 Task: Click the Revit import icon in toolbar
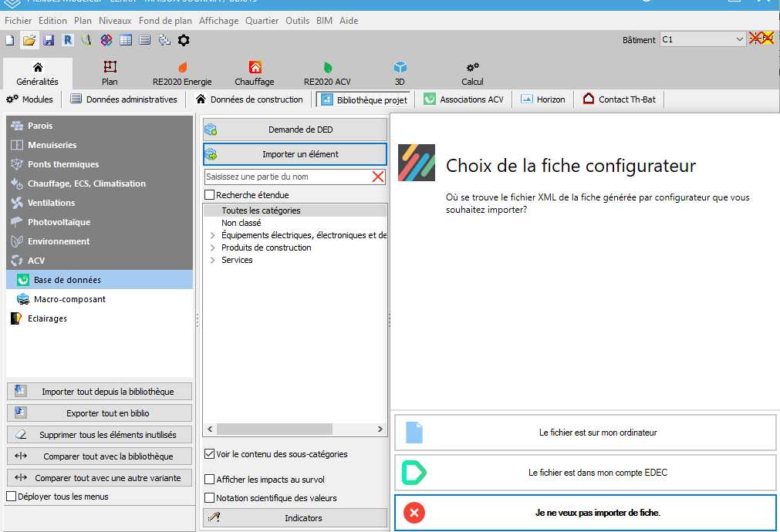(68, 40)
